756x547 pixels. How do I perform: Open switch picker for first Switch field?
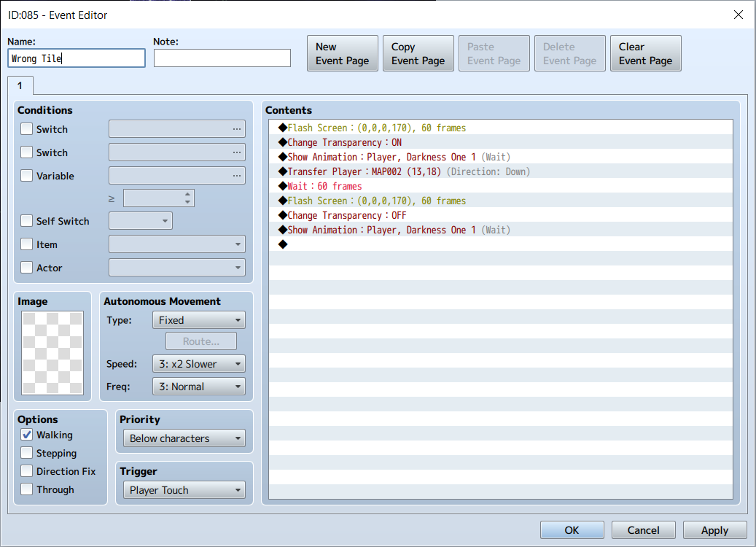click(x=237, y=129)
